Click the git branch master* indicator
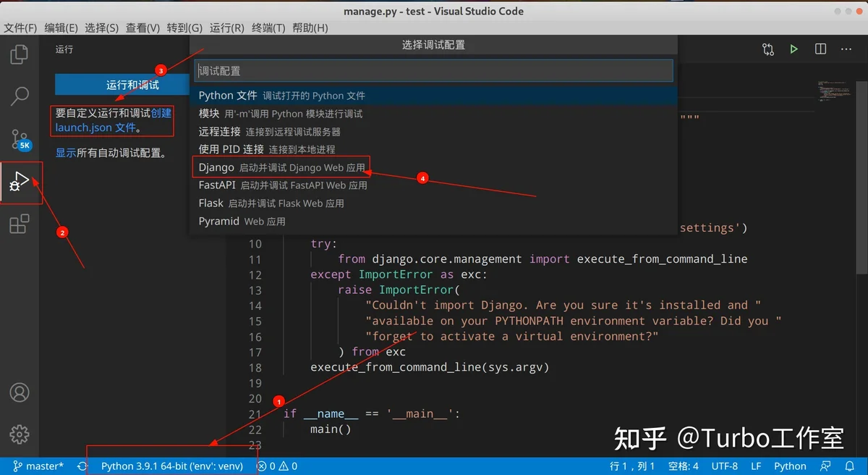Image resolution: width=868 pixels, height=475 pixels. click(38, 466)
